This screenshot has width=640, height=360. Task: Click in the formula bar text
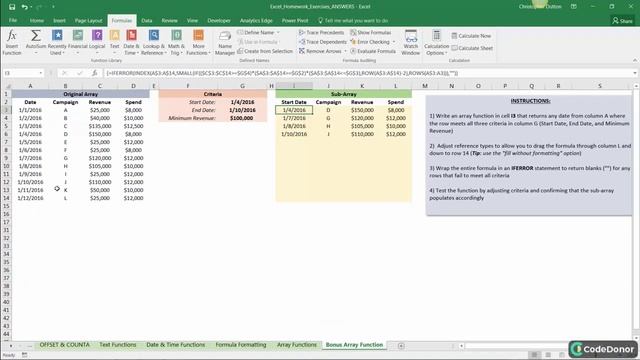click(282, 73)
